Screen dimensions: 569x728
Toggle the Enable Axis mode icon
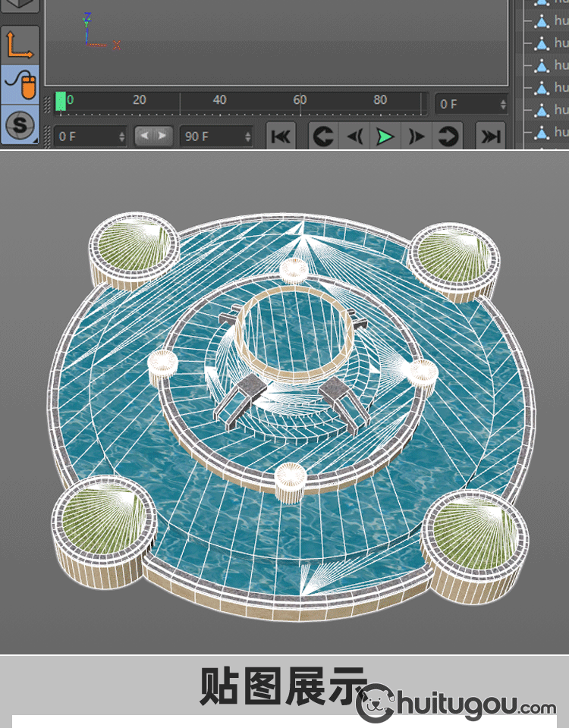(20, 45)
